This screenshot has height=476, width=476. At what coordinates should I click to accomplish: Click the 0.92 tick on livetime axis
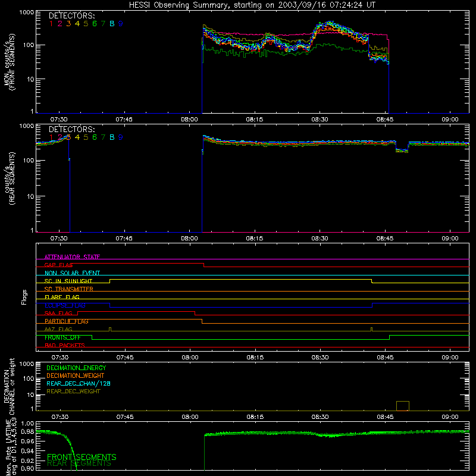[x=27, y=459]
